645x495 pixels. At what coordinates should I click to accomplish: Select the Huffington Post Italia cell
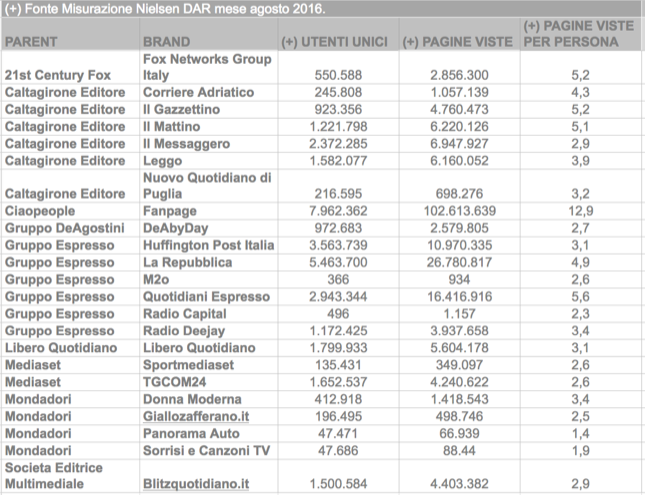[x=209, y=245]
